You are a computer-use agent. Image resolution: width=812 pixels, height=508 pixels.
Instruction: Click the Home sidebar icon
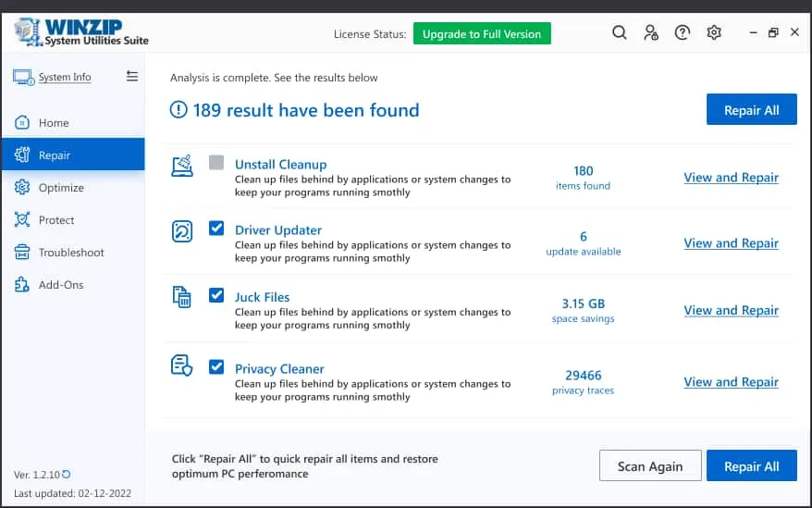pos(22,122)
